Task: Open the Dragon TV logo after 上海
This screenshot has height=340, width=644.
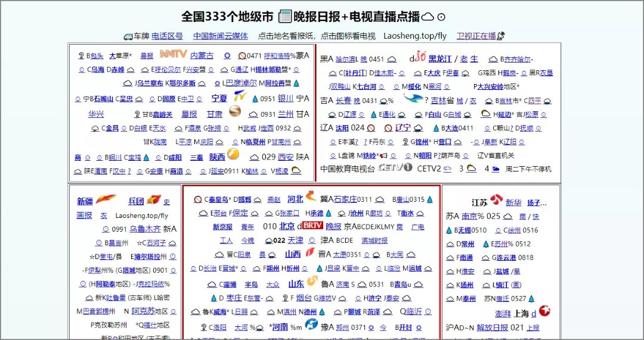Action: tap(544, 311)
